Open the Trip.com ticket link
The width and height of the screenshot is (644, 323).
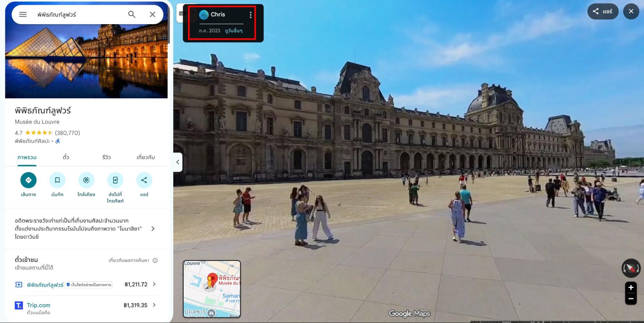[39, 305]
